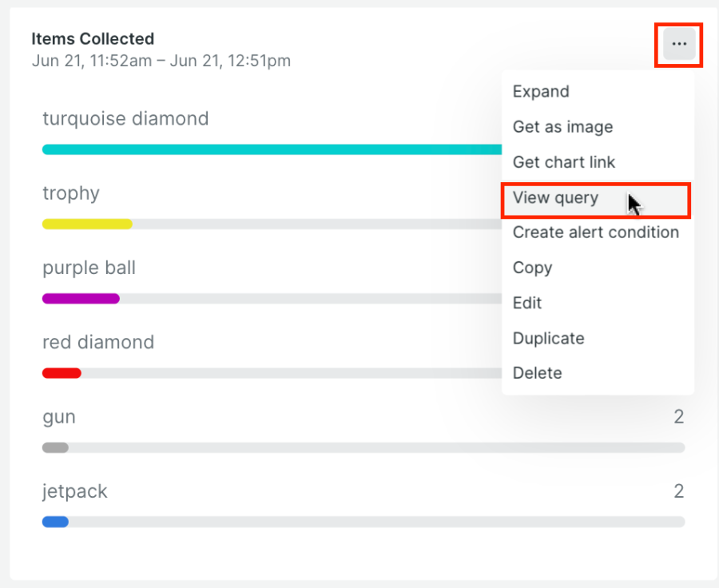Click the purple ball bar segment

(80, 298)
